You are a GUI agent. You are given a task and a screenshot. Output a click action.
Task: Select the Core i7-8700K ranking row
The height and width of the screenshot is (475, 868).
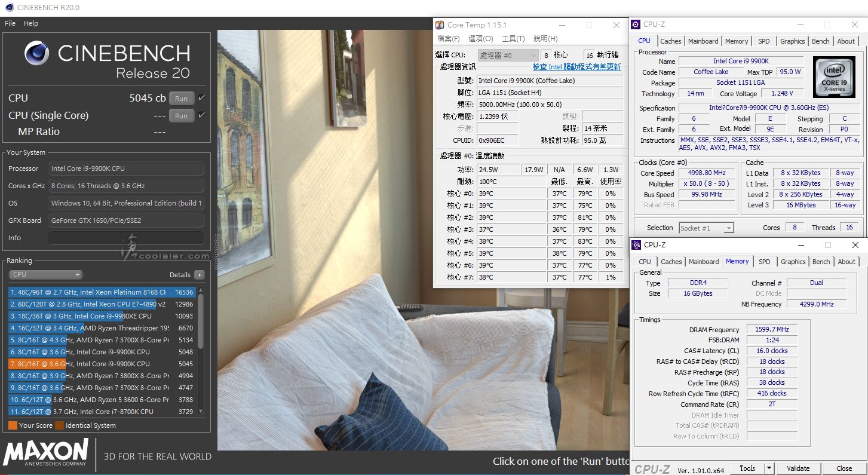pos(102,412)
